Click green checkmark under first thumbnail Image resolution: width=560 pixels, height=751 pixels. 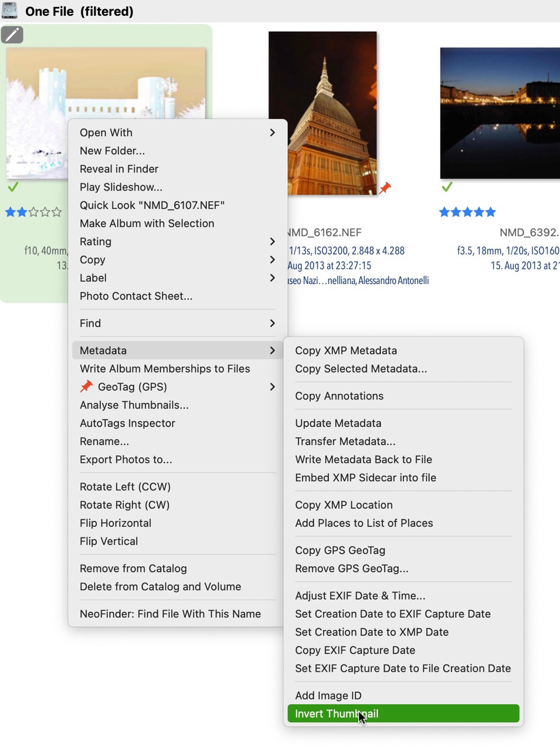coord(13,187)
